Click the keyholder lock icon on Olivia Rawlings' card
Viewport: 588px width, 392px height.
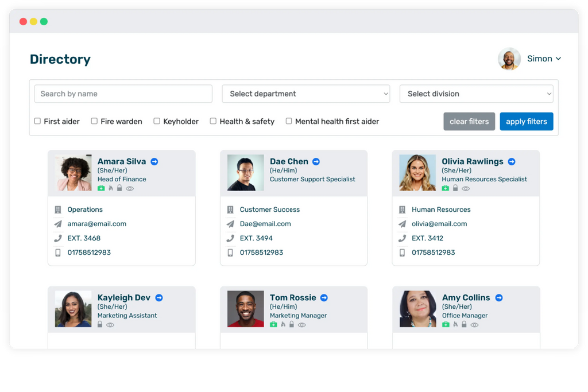click(455, 188)
